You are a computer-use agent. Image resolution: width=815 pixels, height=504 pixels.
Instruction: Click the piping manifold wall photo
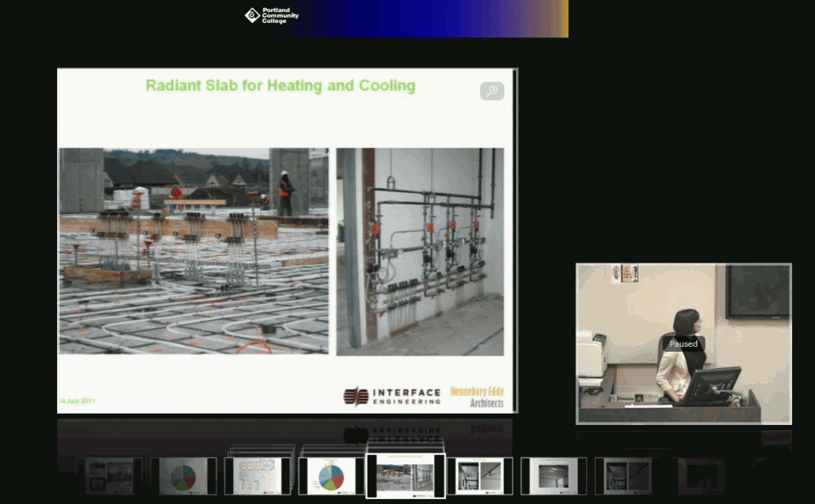(x=420, y=251)
